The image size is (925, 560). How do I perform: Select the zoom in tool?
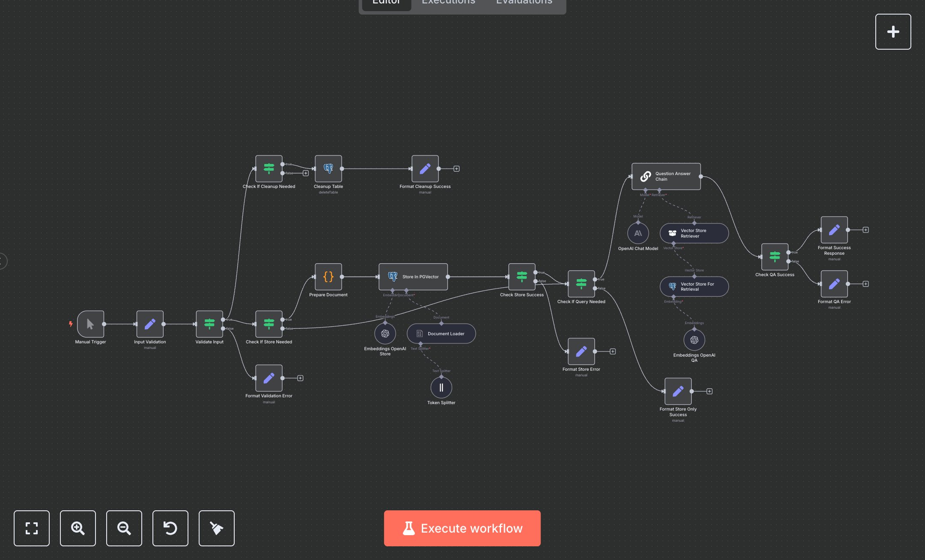(78, 528)
